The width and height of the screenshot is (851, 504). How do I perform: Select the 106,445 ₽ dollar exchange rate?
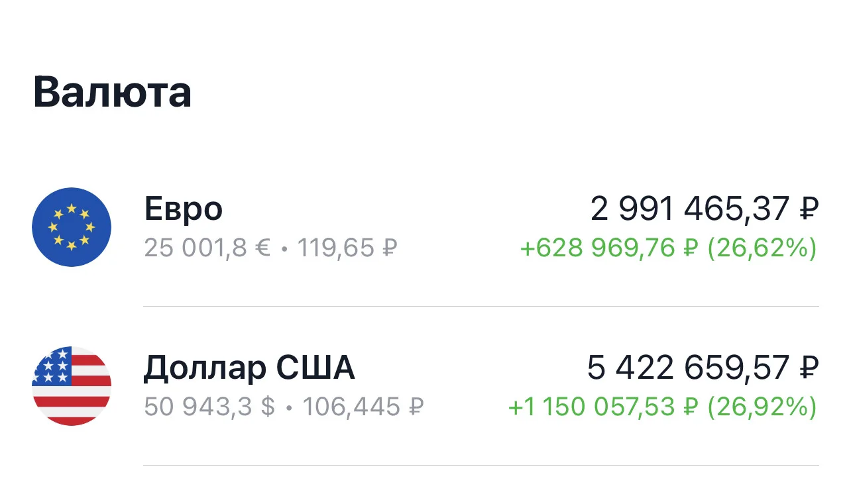(x=363, y=407)
